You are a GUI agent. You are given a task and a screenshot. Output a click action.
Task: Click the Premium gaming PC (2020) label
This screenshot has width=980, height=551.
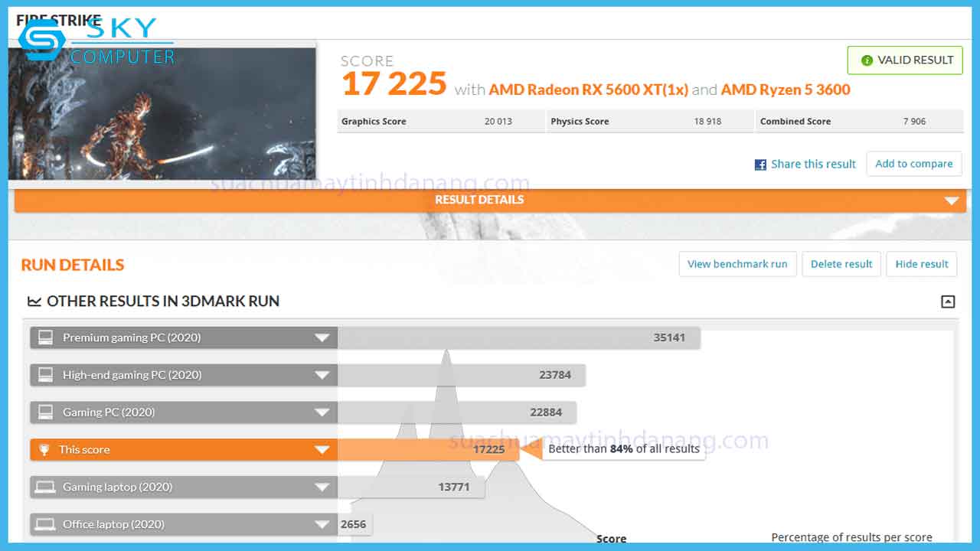click(132, 337)
